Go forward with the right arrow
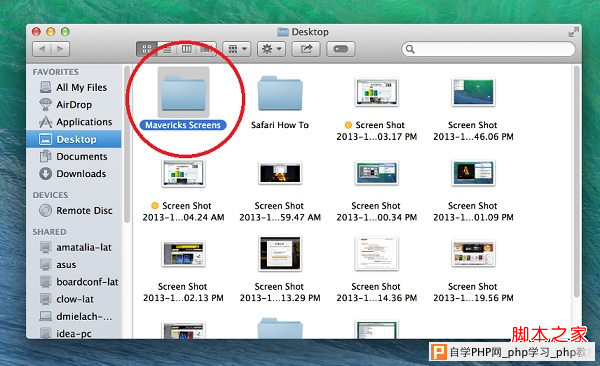The image size is (600, 366). (x=60, y=49)
